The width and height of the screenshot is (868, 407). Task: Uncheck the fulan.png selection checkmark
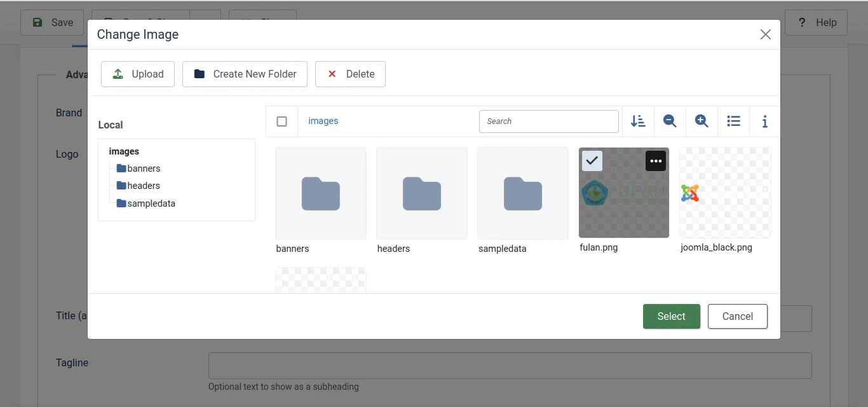point(592,161)
